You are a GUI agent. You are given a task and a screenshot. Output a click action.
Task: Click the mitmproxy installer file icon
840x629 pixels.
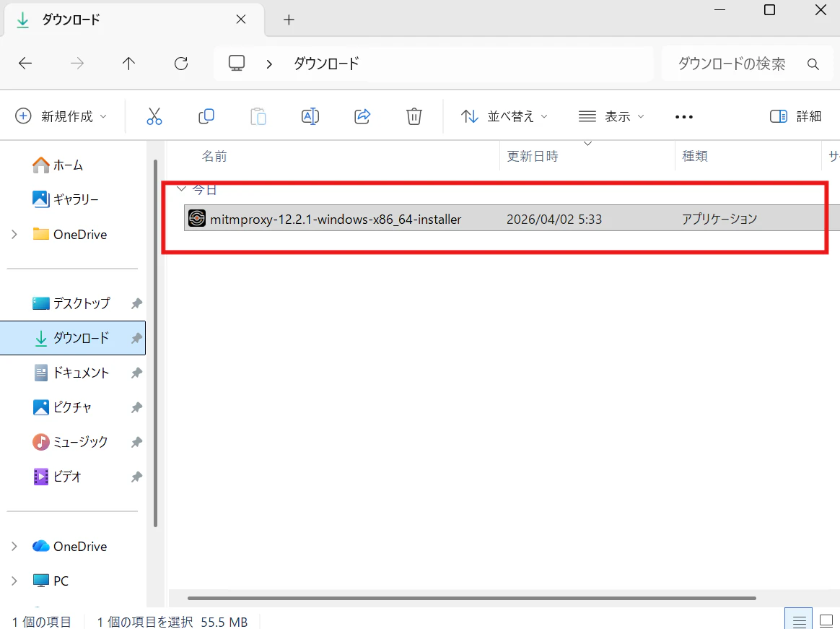click(196, 218)
